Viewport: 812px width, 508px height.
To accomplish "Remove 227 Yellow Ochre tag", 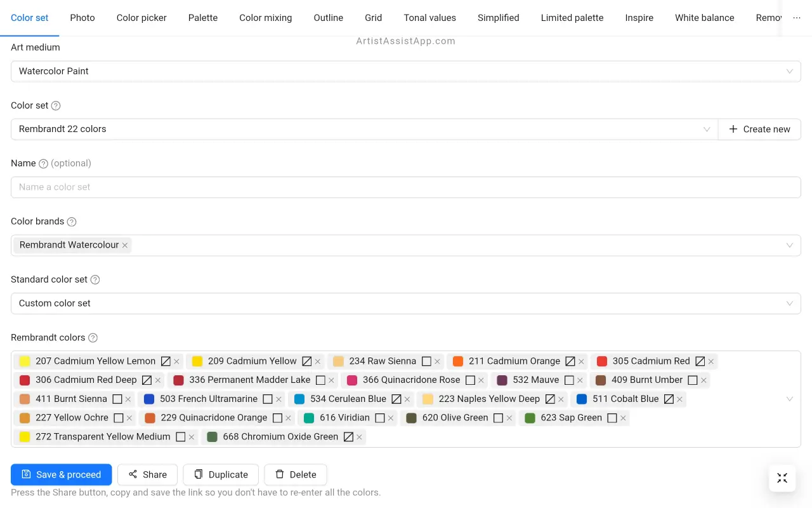I will coord(129,418).
